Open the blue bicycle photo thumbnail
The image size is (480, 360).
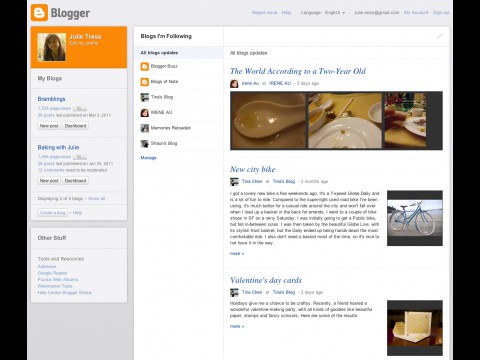415,218
